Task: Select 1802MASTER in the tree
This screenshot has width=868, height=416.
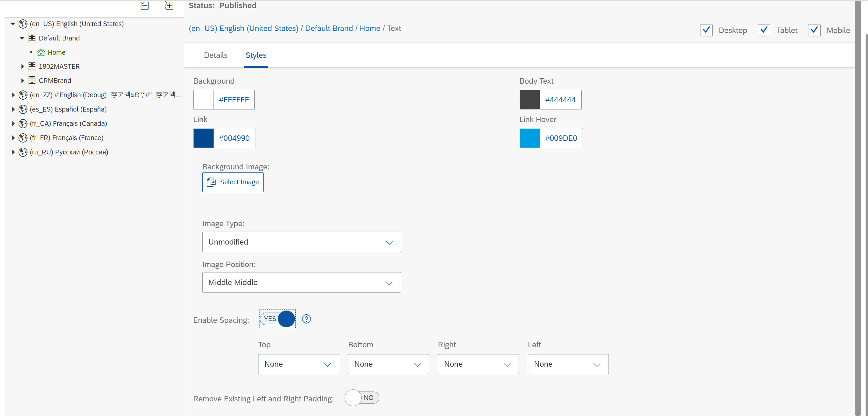Action: click(59, 66)
